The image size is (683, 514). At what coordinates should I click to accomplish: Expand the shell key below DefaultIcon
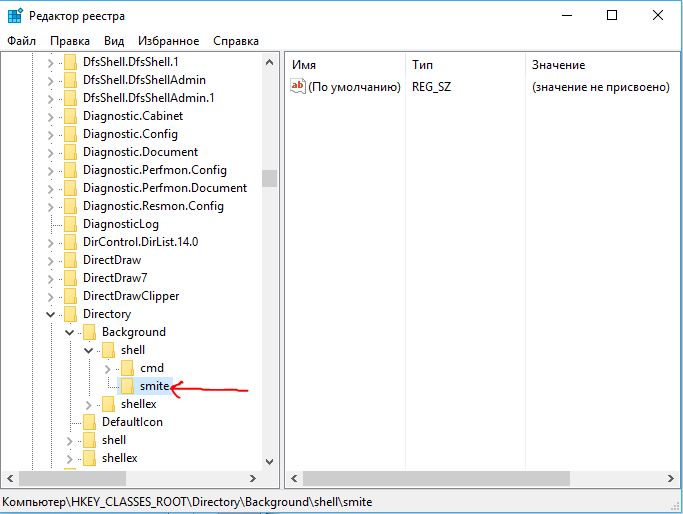pos(69,441)
